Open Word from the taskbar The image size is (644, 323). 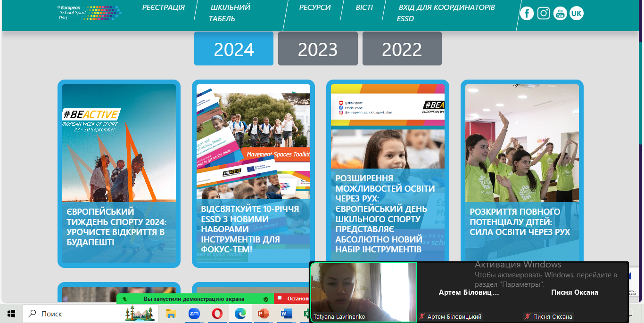tap(286, 313)
